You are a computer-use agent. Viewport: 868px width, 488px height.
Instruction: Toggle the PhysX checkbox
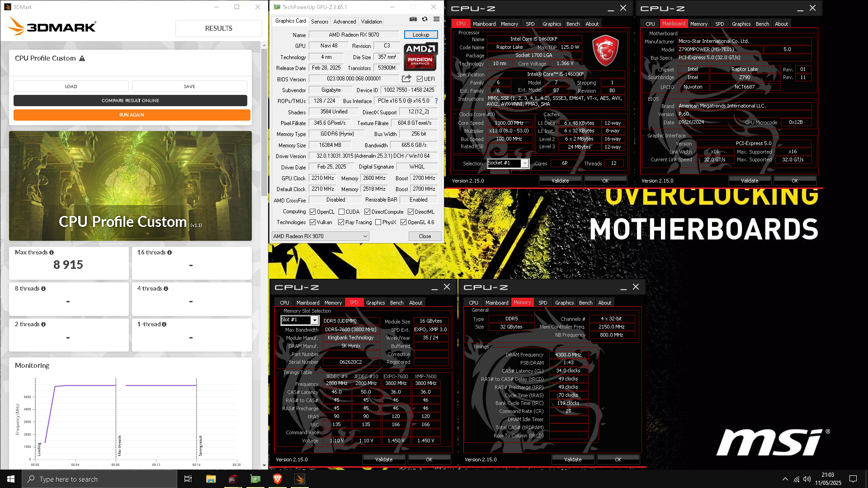(x=378, y=222)
